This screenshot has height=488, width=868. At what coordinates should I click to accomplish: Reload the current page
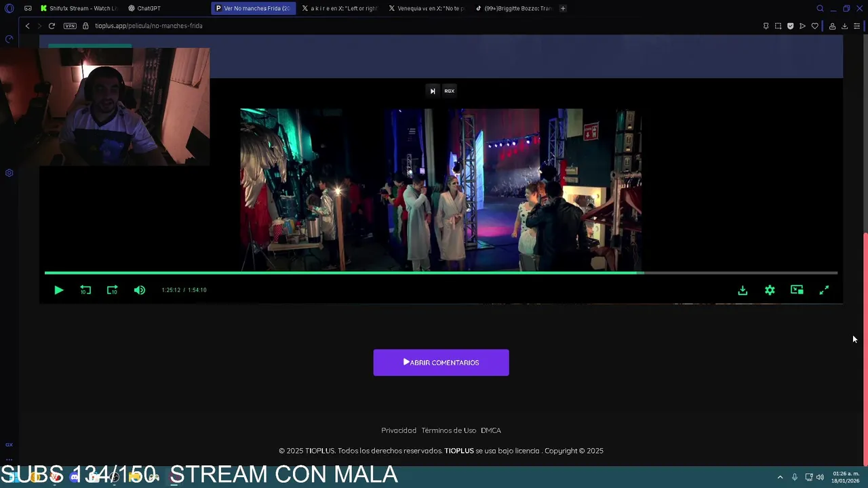(52, 26)
